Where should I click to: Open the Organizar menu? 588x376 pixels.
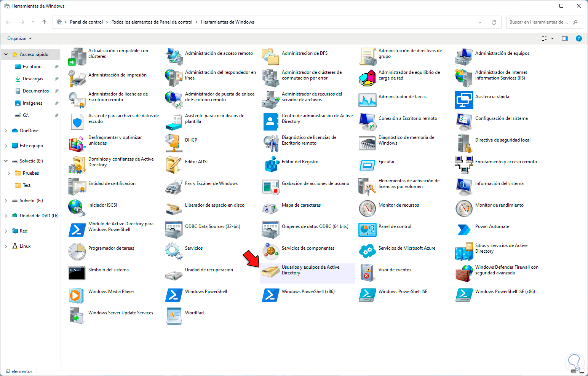19,38
